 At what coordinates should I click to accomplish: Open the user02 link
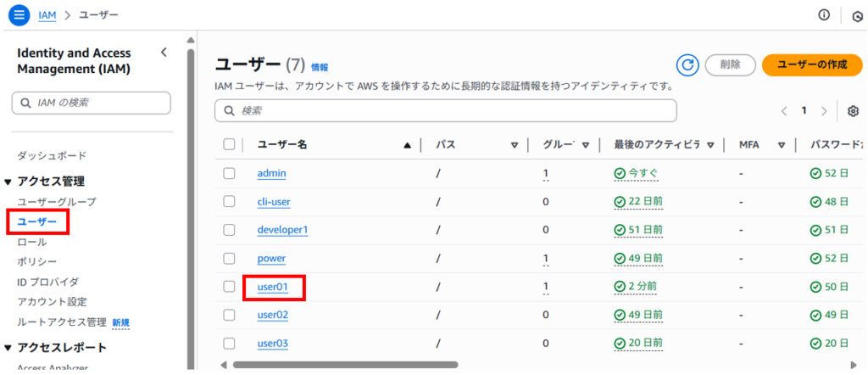(x=273, y=315)
